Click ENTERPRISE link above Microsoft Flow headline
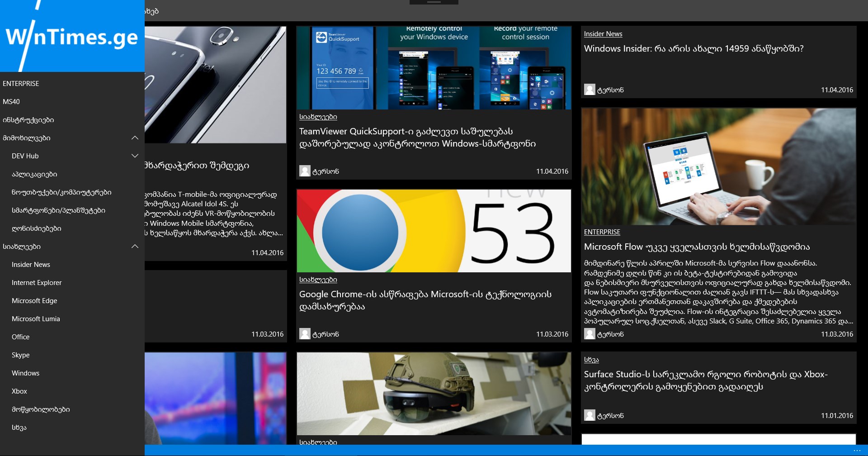The width and height of the screenshot is (868, 456). point(602,232)
